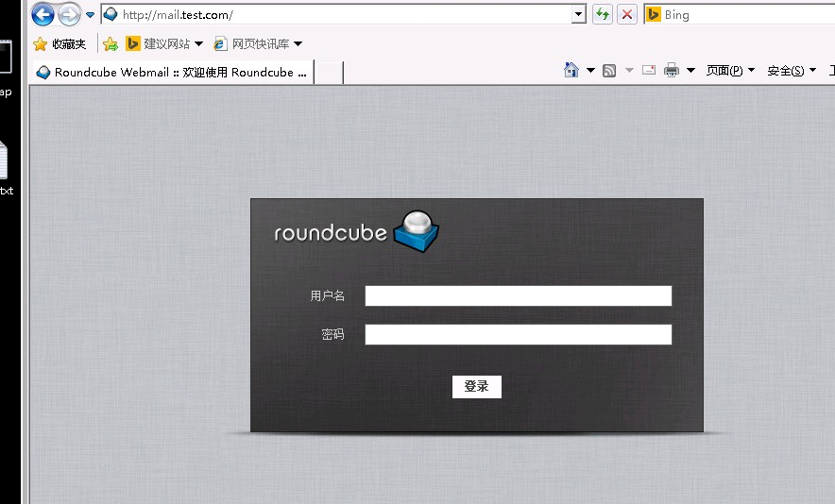
Task: Click the 用户名 username field
Action: click(x=519, y=296)
